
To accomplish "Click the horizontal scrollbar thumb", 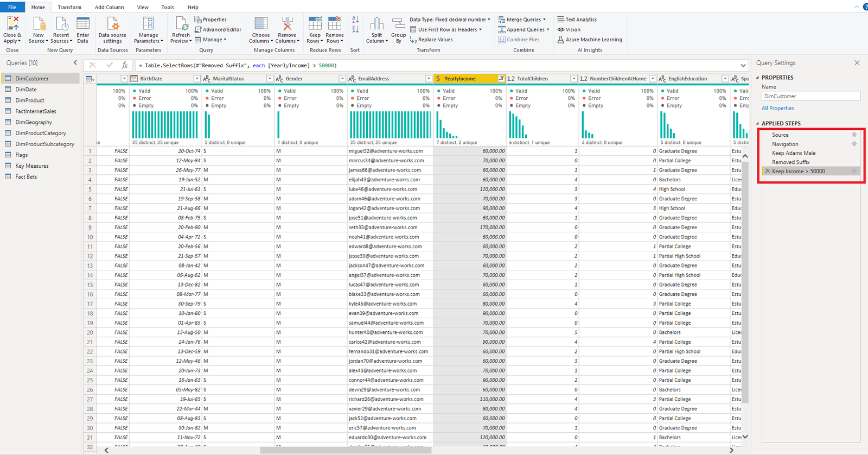I will [x=346, y=450].
